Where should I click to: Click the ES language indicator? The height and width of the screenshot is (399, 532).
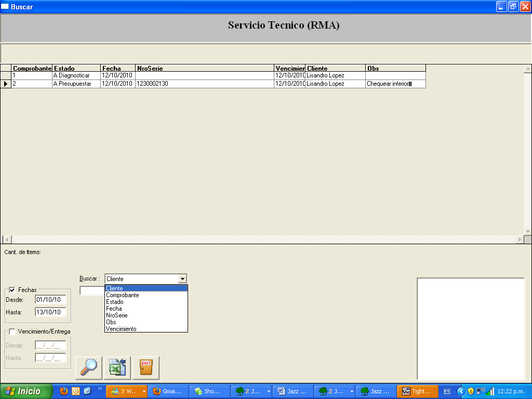[x=447, y=392]
